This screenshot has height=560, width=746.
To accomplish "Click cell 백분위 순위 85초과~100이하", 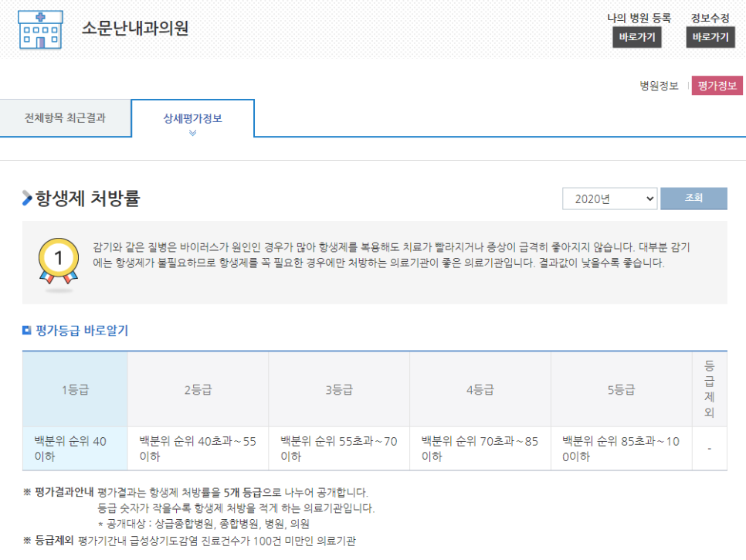I will coord(622,449).
